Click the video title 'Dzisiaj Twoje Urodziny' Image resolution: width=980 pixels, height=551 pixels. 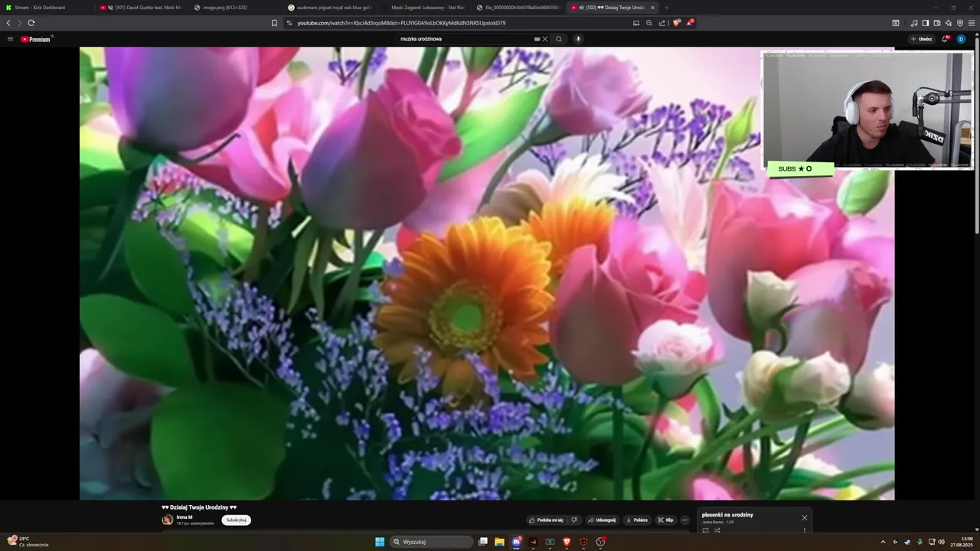tap(199, 507)
